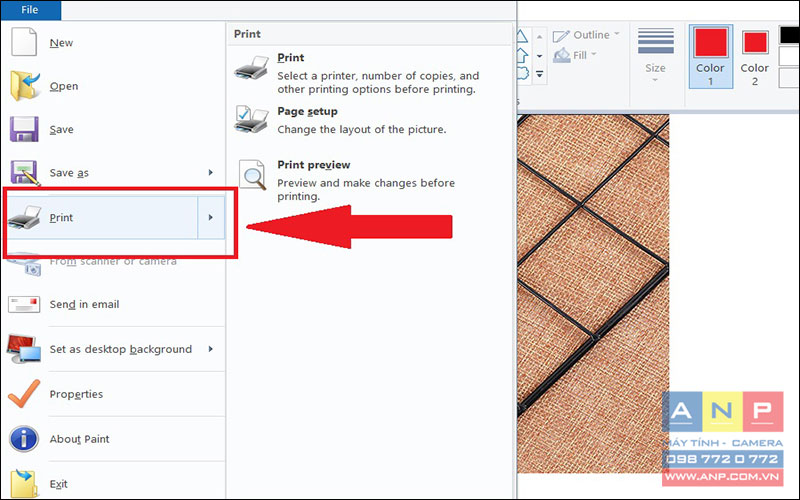Click the About Paint info icon

pyautogui.click(x=24, y=439)
